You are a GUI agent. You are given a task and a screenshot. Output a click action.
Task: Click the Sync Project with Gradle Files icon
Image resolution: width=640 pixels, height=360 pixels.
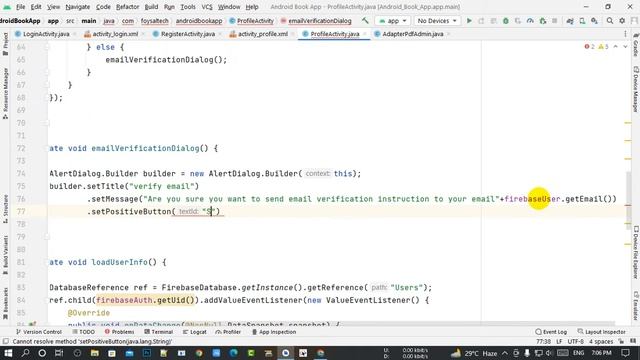[x=570, y=20]
